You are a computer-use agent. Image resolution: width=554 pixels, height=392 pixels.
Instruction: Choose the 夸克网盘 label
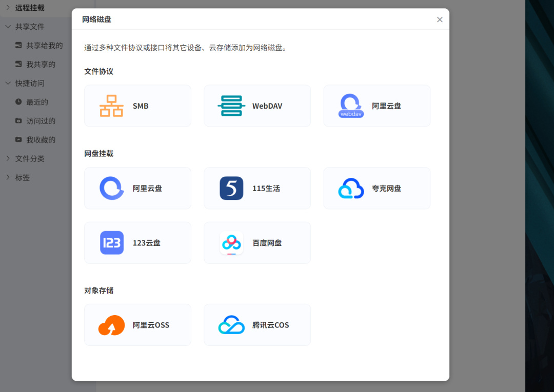tap(387, 189)
